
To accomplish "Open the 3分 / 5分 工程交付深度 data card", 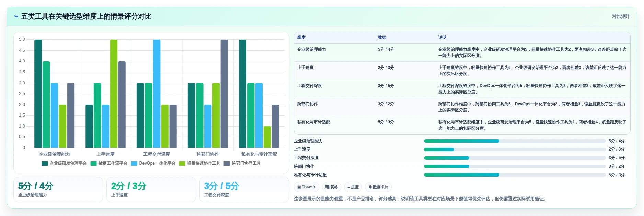I will [244, 190].
